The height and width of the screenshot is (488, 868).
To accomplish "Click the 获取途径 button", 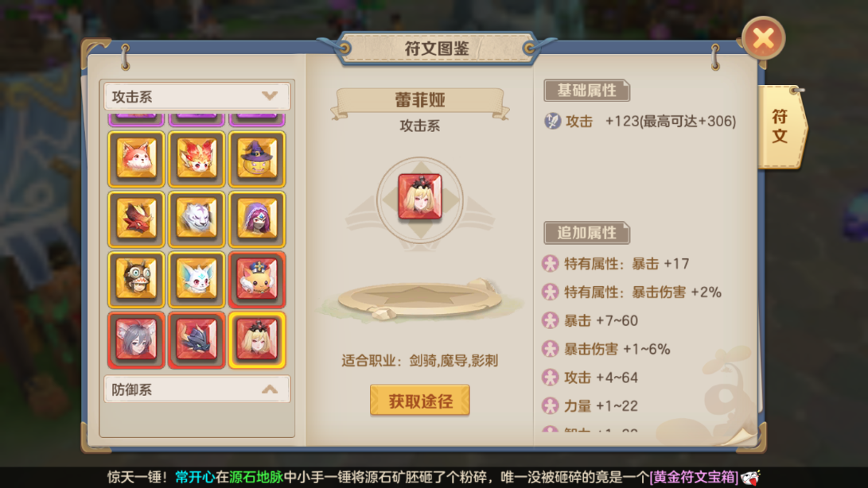I will pyautogui.click(x=419, y=400).
